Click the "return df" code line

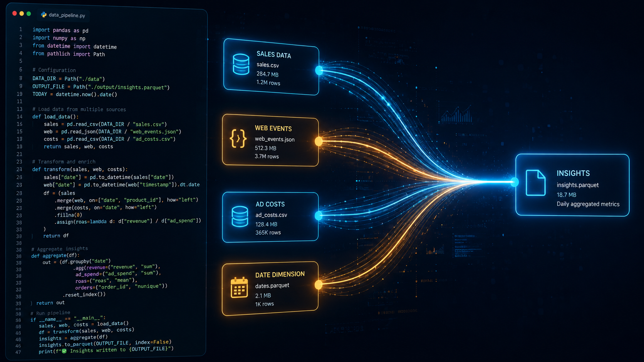pyautogui.click(x=56, y=235)
